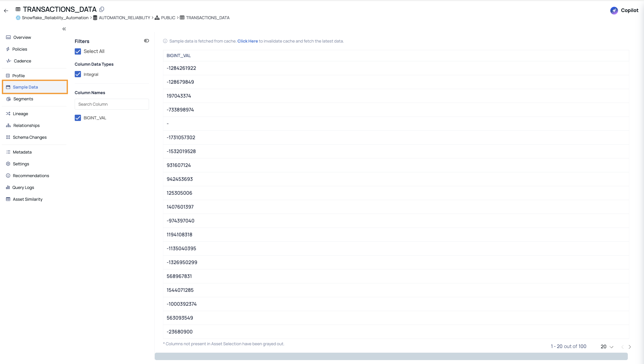Screen dimensions: 644x364
Task: Click the Overview icon in sidebar
Action: click(8, 37)
